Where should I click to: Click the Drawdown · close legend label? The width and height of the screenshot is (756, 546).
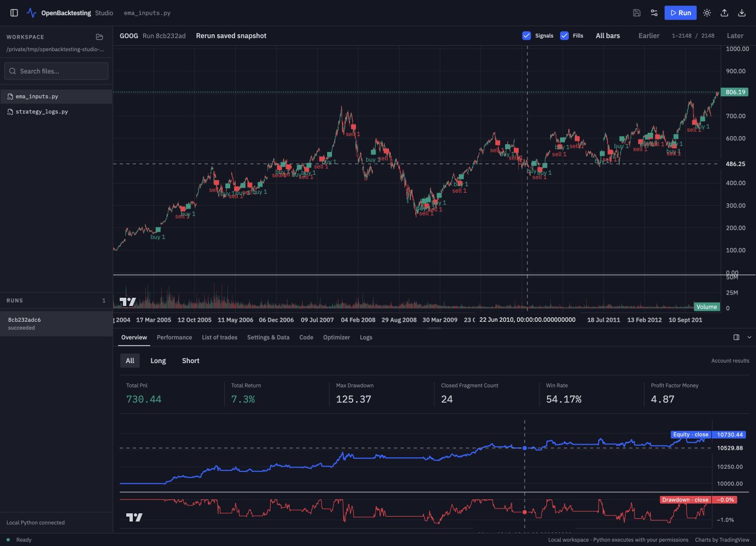685,500
